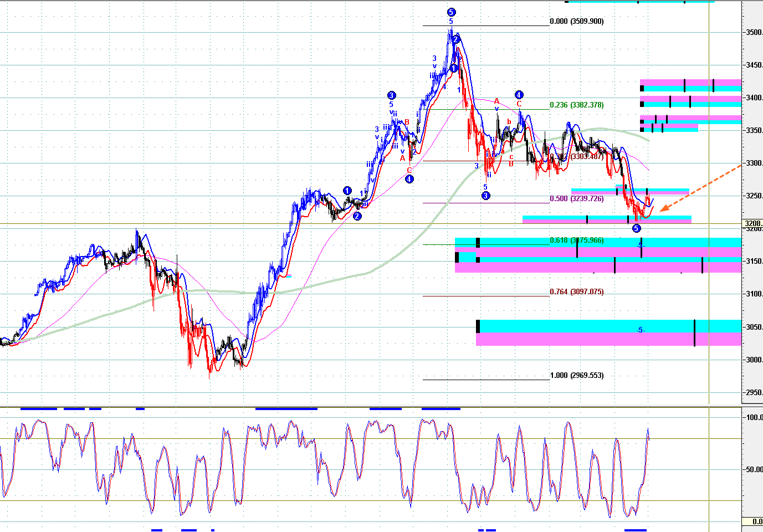Viewport: 763px width, 532px height.
Task: Select the circled wave 5 marker at the 3208 low
Action: pyautogui.click(x=636, y=228)
